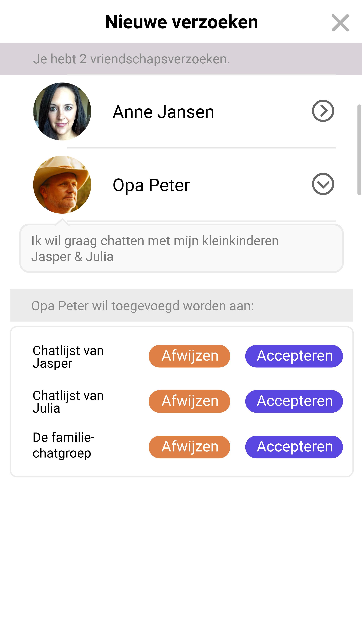Decline request for Chatlijst van Julia
Image resolution: width=362 pixels, height=644 pixels.
click(x=189, y=401)
